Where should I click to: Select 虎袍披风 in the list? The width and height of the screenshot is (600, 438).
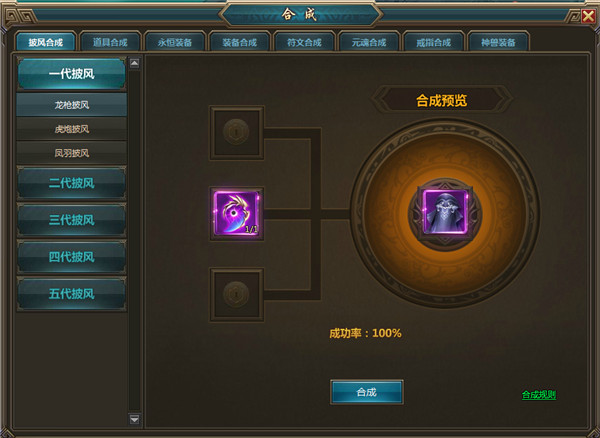tap(72, 129)
